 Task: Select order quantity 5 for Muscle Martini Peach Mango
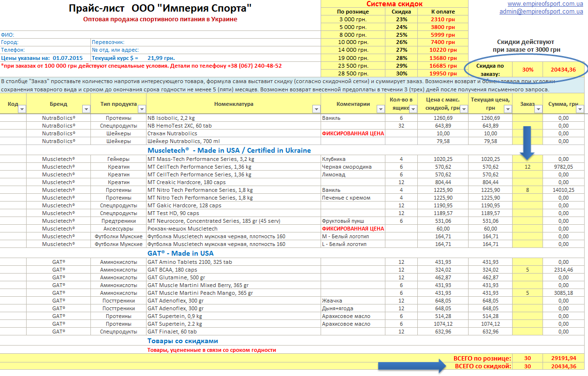point(528,293)
